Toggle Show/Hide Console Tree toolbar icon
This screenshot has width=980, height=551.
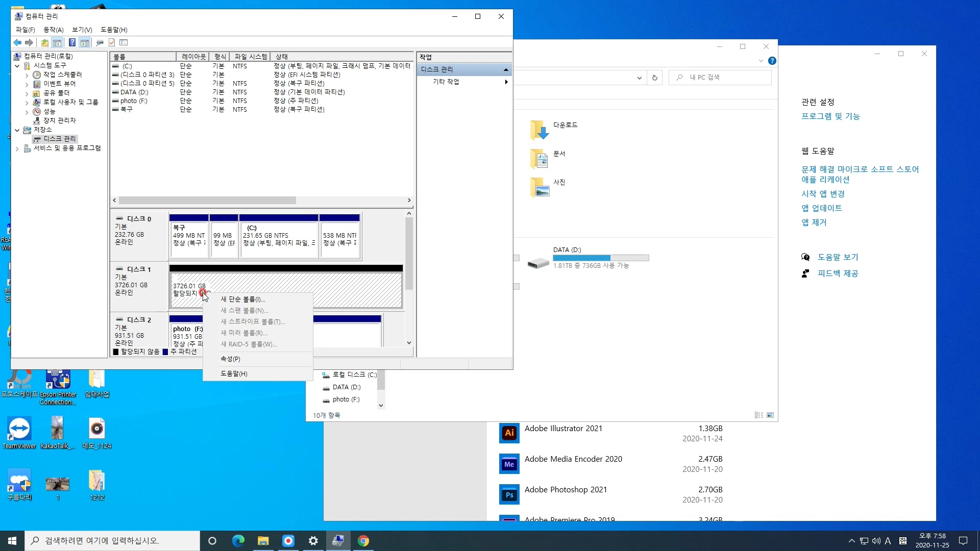coord(57,43)
